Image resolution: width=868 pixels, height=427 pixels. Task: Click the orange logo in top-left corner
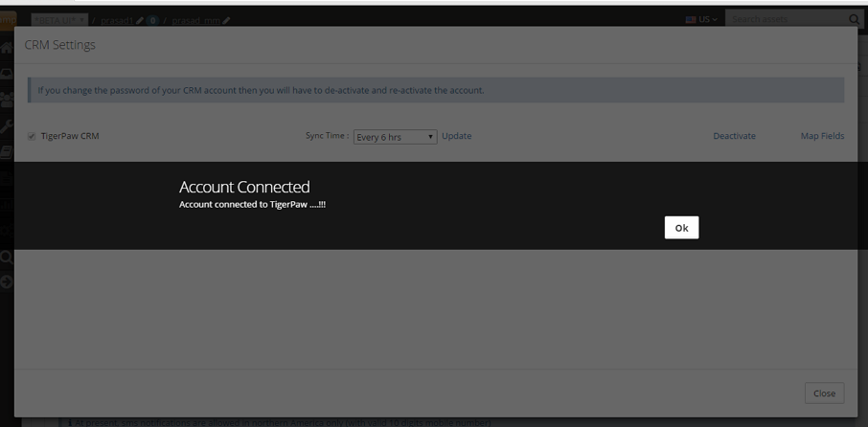[x=8, y=20]
